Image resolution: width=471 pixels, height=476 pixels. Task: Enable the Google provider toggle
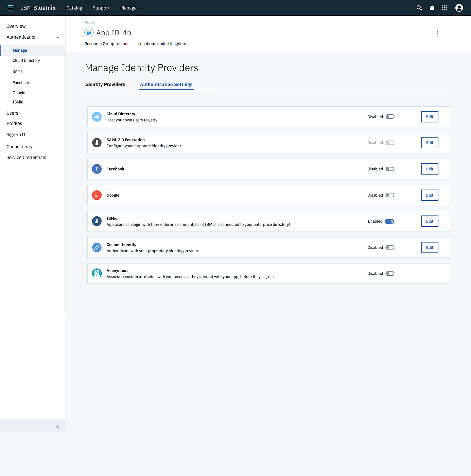pos(390,195)
